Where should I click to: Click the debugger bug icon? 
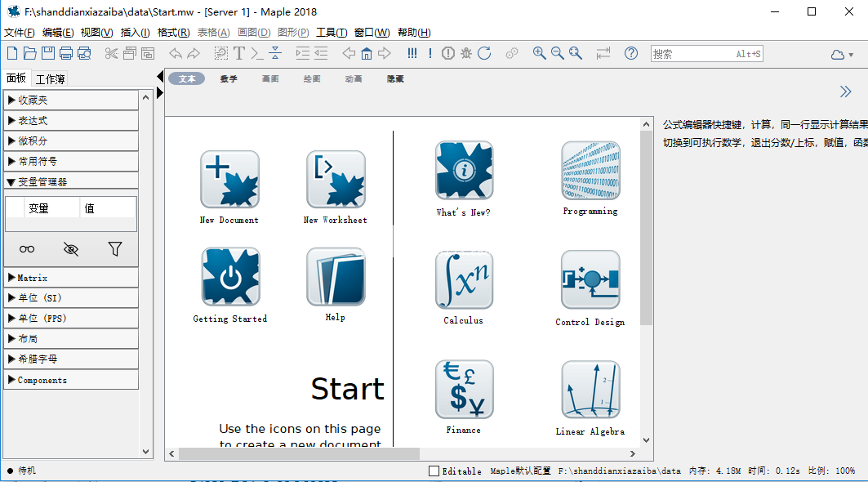click(x=466, y=53)
